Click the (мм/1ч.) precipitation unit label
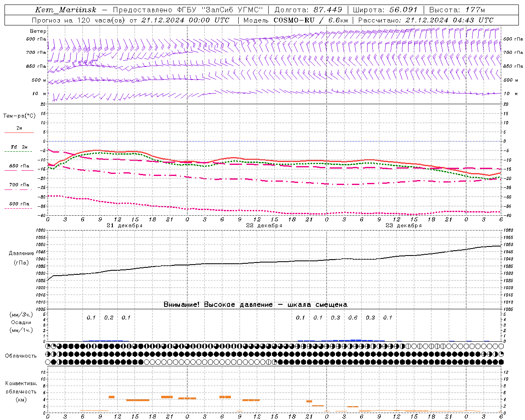The height and width of the screenshot is (420, 525). pos(21,330)
